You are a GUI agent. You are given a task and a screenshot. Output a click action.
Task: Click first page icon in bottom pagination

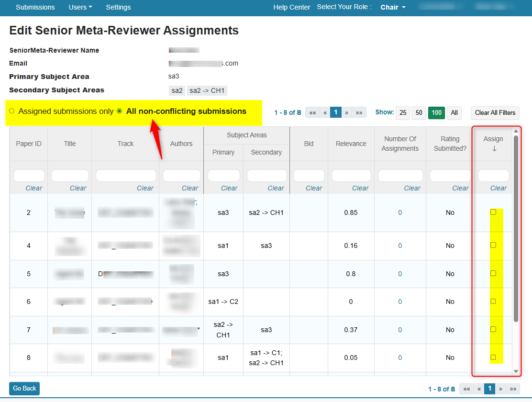(466, 389)
